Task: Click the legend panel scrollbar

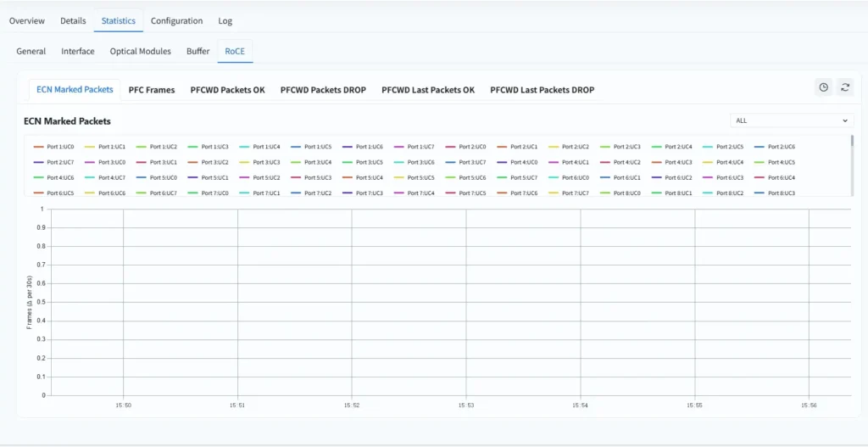Action: pyautogui.click(x=852, y=142)
